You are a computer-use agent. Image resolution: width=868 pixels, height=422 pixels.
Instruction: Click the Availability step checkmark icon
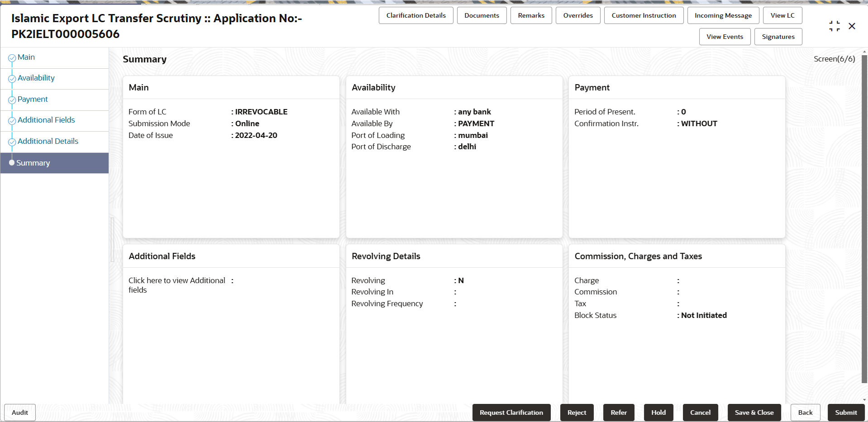[x=12, y=79]
